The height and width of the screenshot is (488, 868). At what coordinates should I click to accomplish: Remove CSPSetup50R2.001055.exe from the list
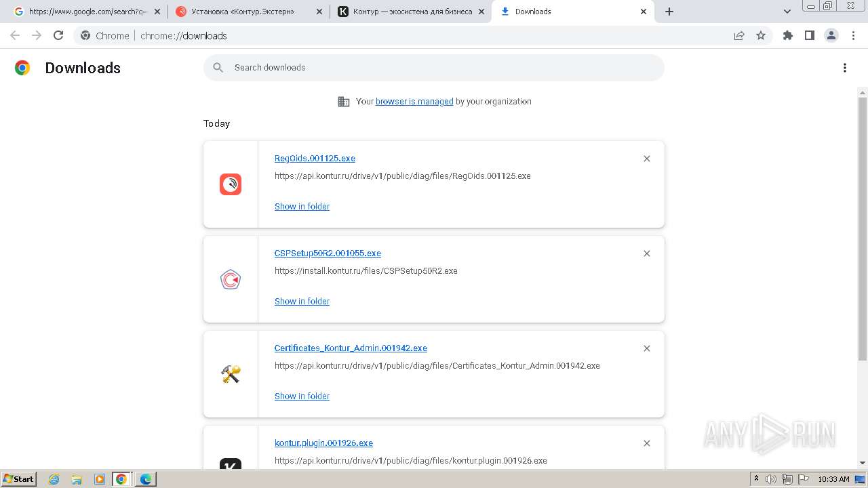click(x=647, y=253)
